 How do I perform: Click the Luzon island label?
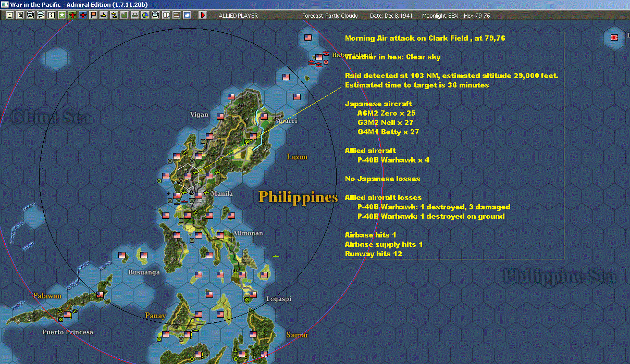coord(297,156)
